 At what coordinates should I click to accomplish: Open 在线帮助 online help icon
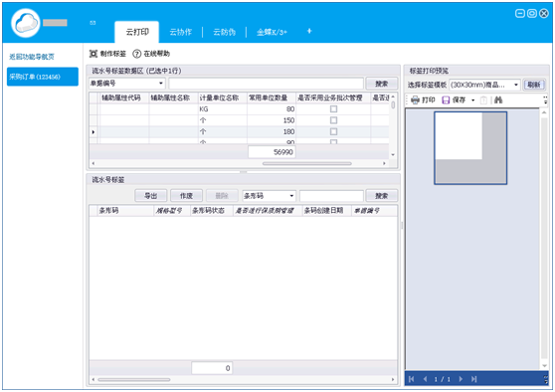(136, 54)
